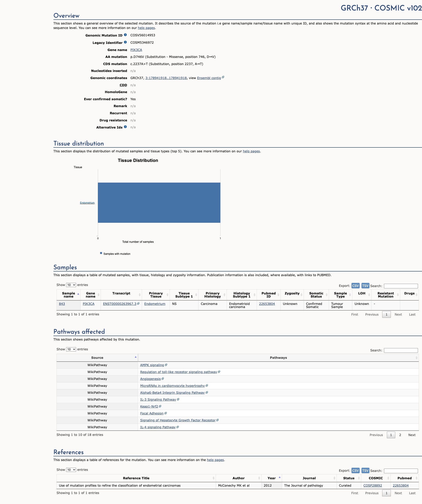422x504 pixels.
Task: Click external link icon after Focal Adhesion
Action: pos(166,413)
